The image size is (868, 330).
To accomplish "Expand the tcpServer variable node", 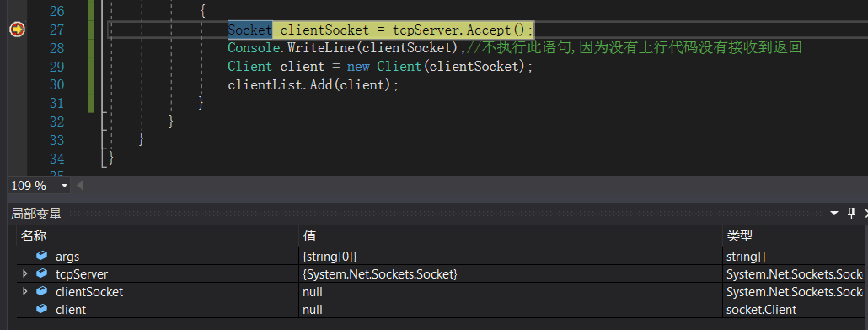I will pyautogui.click(x=25, y=274).
